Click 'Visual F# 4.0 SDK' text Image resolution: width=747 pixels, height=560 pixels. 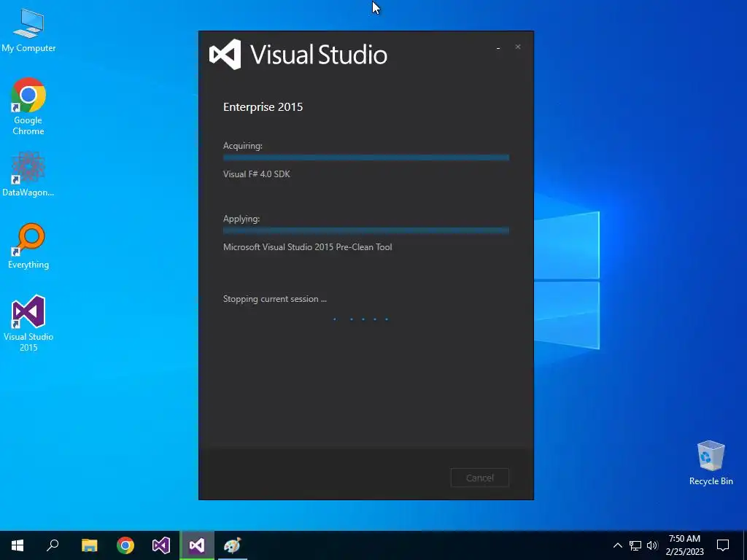[x=256, y=174]
